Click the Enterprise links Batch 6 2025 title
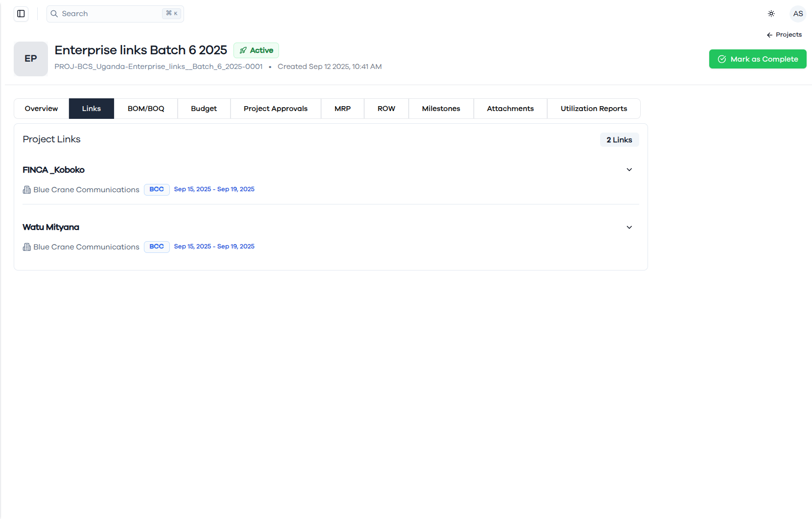Viewport: 812px width, 519px height. tap(141, 50)
